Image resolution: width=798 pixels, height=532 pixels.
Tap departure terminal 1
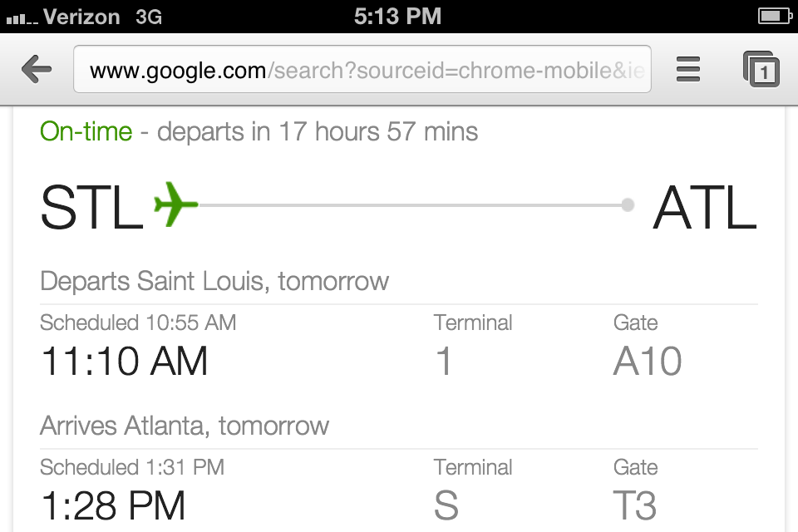coord(444,362)
